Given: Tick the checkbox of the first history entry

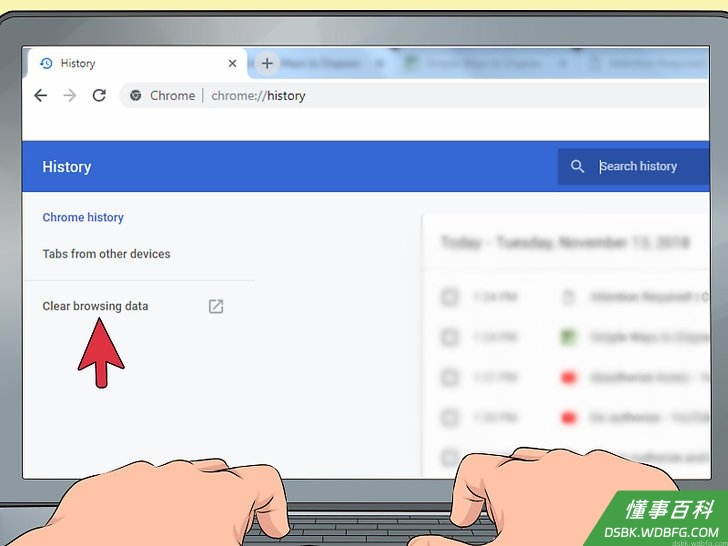Looking at the screenshot, I should click(x=449, y=297).
